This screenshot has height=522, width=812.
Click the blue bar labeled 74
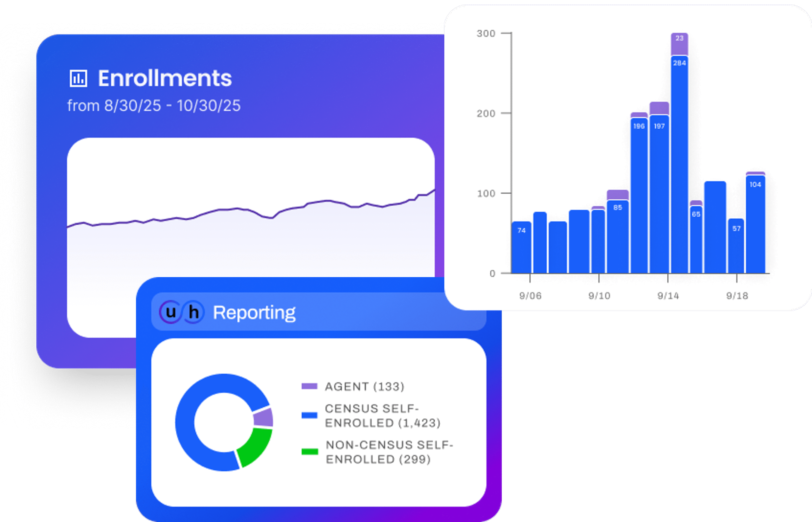(521, 248)
